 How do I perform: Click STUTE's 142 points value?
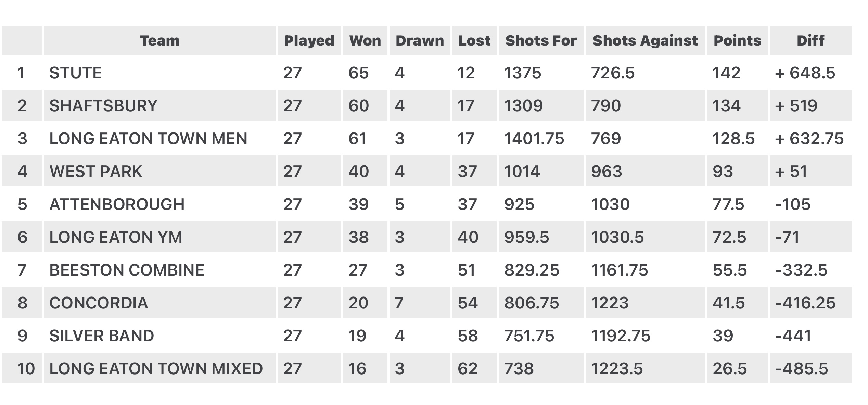point(726,73)
